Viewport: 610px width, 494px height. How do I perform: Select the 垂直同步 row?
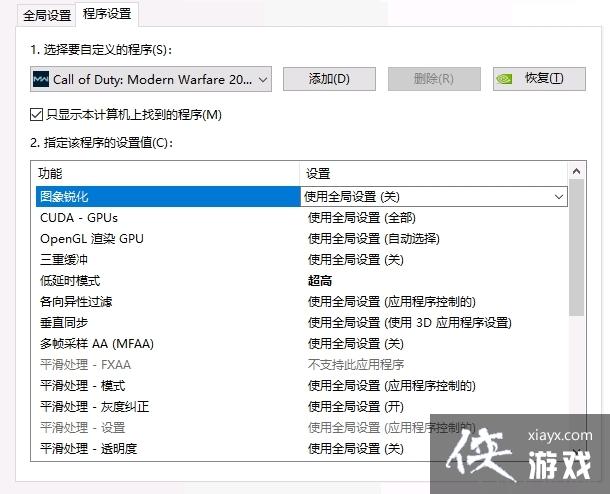(x=302, y=323)
